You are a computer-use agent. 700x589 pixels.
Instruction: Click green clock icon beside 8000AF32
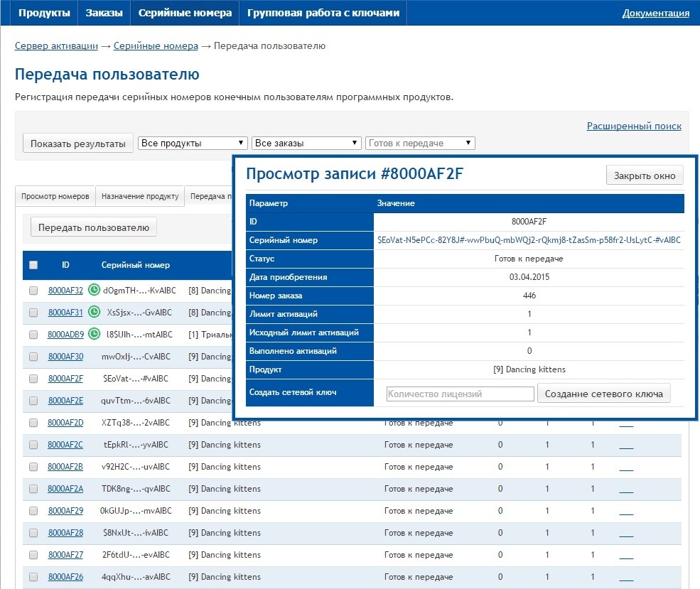94,290
